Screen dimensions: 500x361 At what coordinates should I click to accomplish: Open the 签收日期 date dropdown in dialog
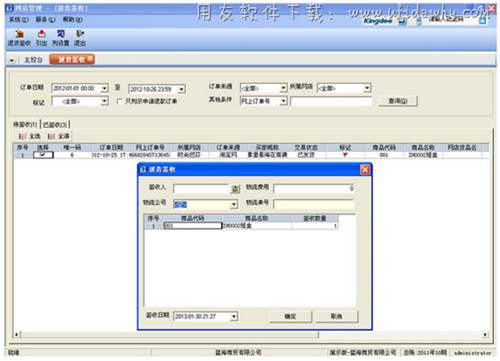tap(234, 316)
